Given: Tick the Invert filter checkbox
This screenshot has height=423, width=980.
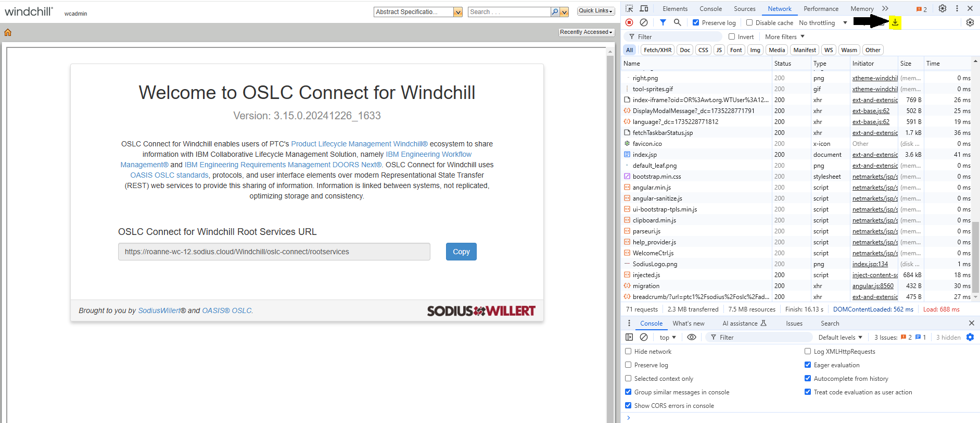Looking at the screenshot, I should [x=732, y=36].
